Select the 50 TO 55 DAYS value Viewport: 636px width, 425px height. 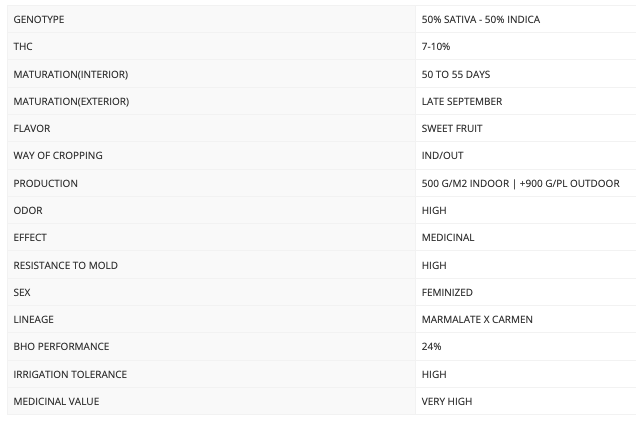click(x=456, y=75)
